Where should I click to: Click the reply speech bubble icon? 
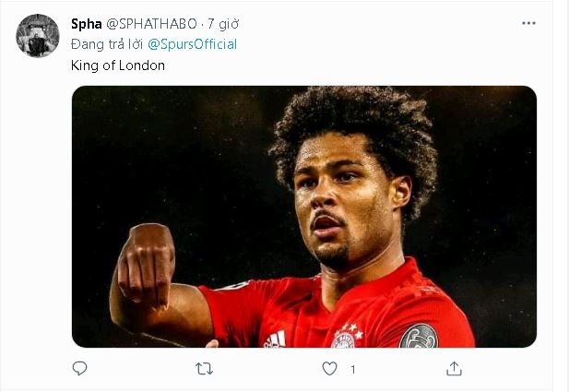point(79,368)
